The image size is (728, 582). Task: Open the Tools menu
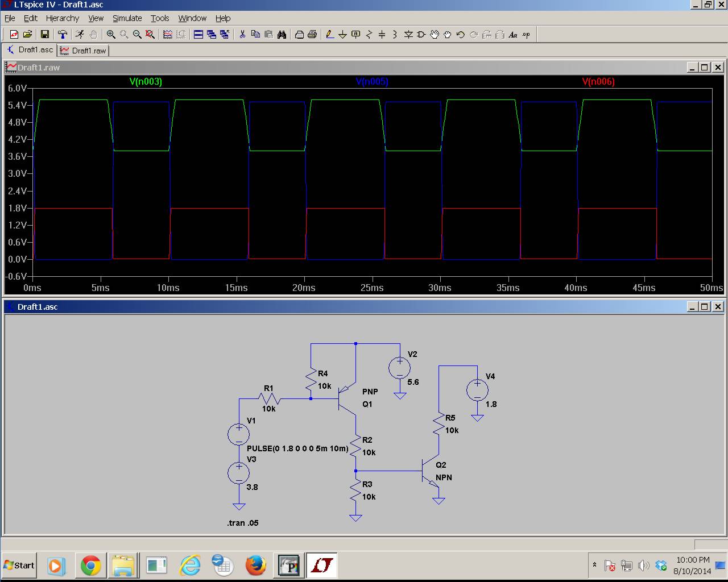click(160, 18)
